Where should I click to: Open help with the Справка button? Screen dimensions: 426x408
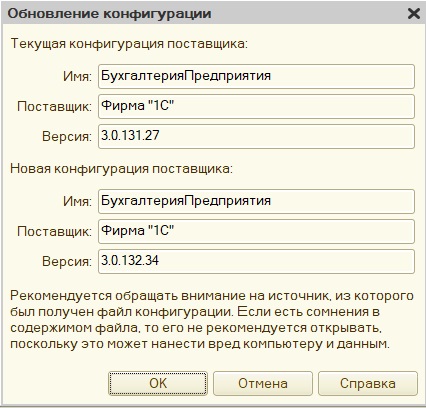point(368,383)
